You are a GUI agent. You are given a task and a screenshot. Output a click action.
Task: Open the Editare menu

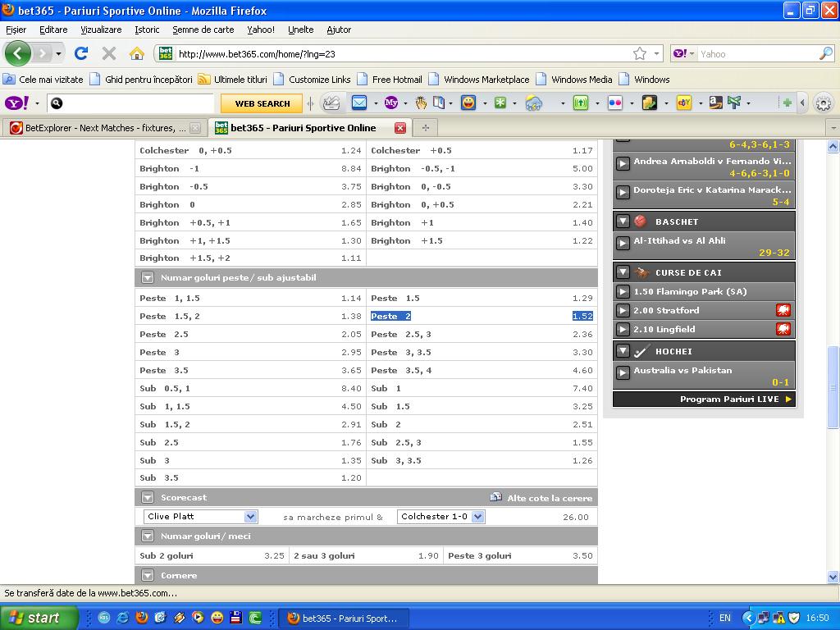[x=53, y=30]
